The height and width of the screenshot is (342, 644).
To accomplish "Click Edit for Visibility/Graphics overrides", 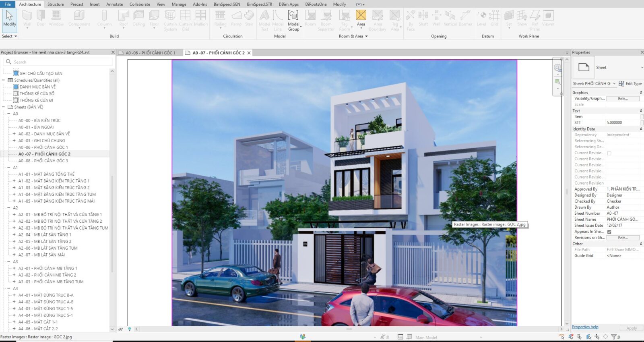I will 623,99.
